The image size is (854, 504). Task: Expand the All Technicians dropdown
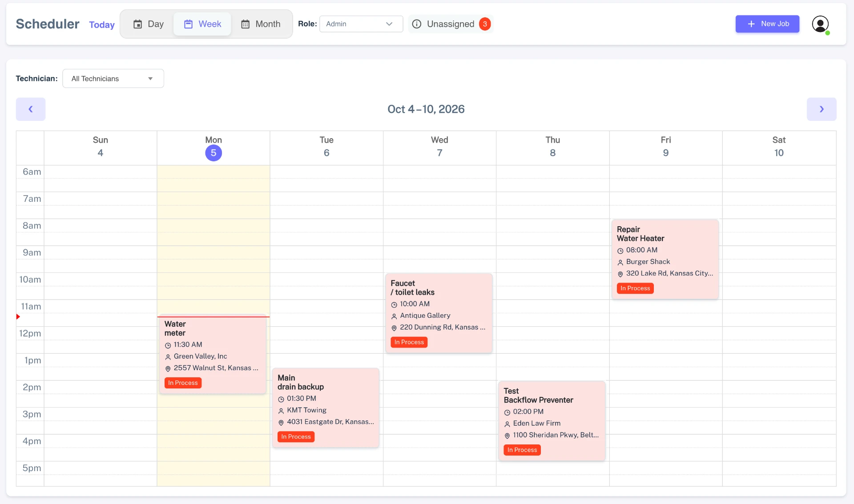coord(113,79)
